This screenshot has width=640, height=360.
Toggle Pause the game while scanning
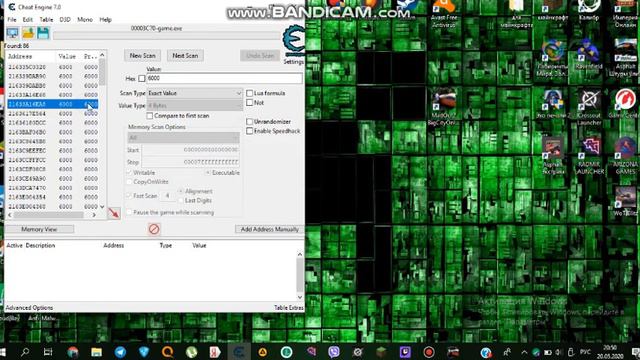coord(129,212)
